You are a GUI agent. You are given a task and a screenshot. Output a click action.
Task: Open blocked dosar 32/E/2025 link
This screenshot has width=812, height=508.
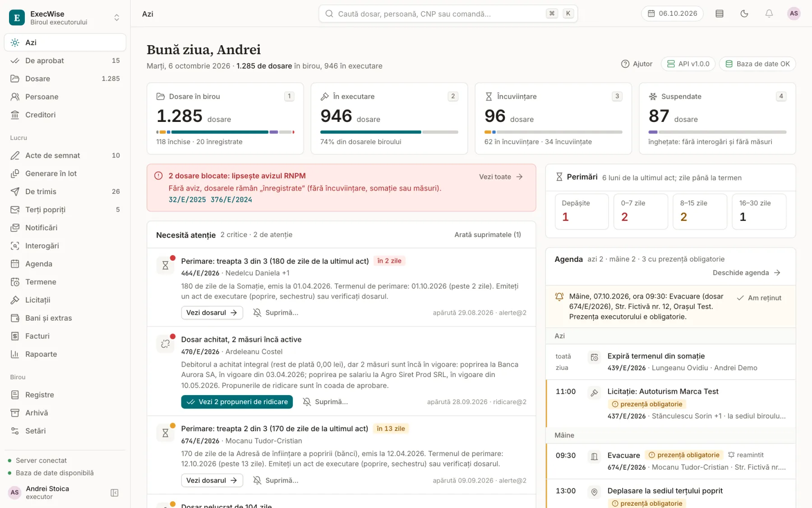(x=187, y=200)
